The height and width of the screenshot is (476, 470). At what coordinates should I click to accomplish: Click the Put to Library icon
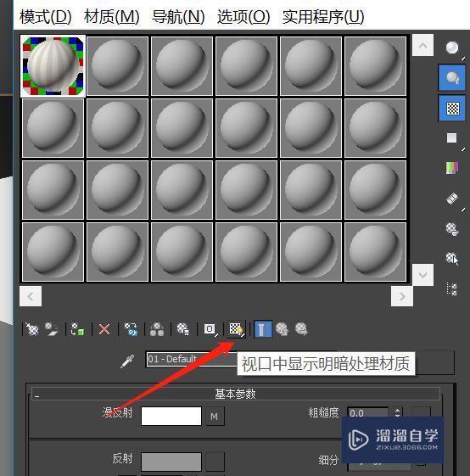[x=183, y=329]
